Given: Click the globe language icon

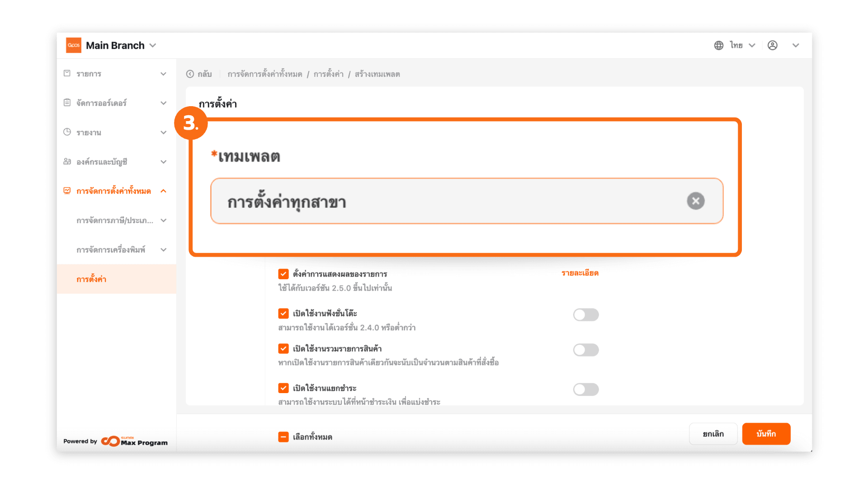Looking at the screenshot, I should (x=718, y=45).
